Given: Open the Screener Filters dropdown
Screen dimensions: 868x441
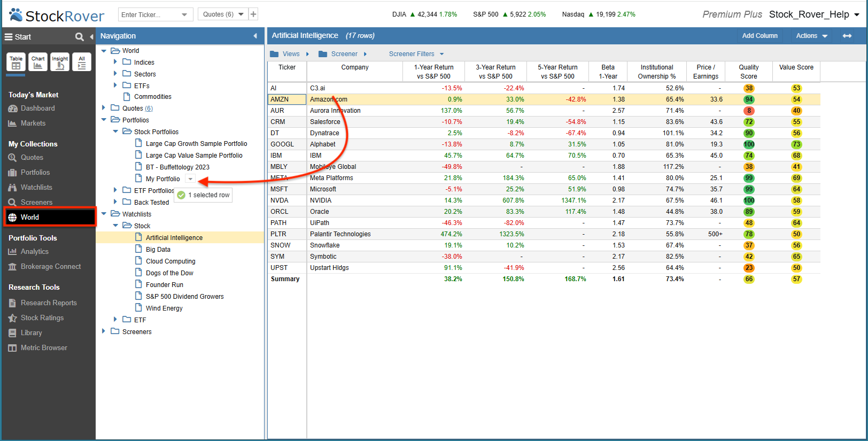Looking at the screenshot, I should (x=416, y=54).
